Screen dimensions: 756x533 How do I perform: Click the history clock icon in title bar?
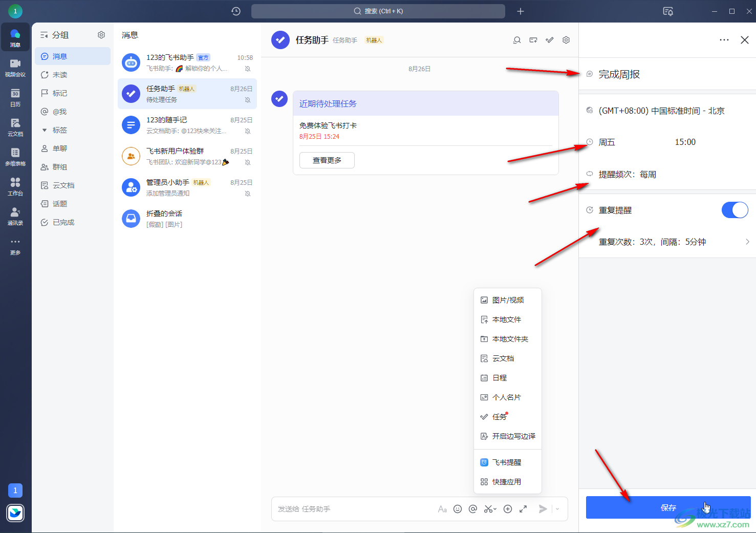coord(236,11)
